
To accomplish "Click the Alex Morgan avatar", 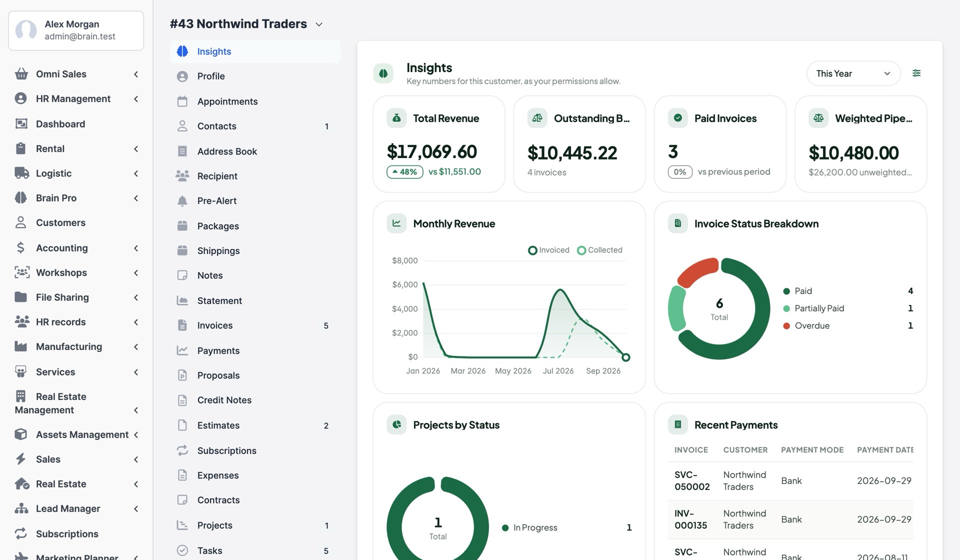I will 26,30.
